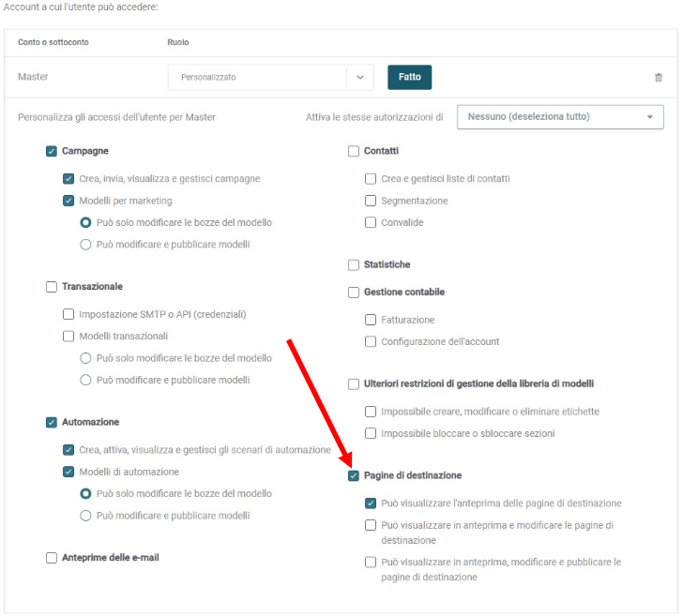Uncheck Modelli di automazione checkbox
The image size is (683, 616).
(x=68, y=472)
